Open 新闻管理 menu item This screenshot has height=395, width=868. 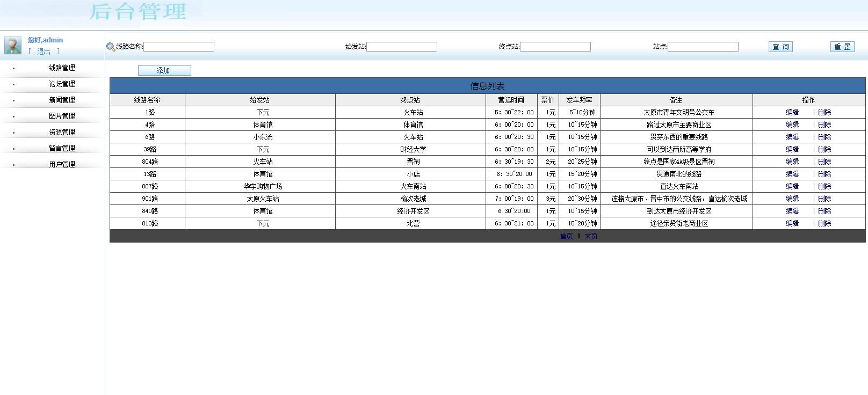click(62, 100)
